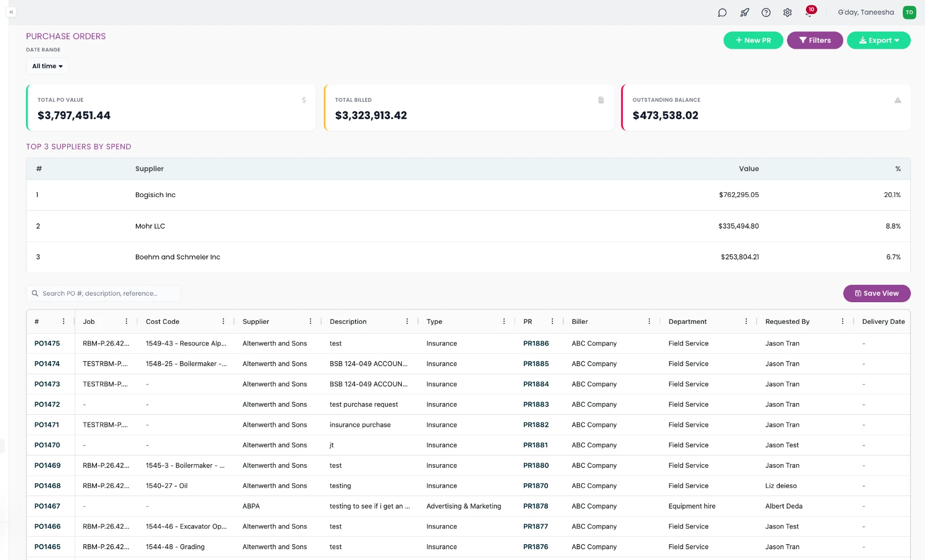Click the Total Billed document icon

coord(601,100)
